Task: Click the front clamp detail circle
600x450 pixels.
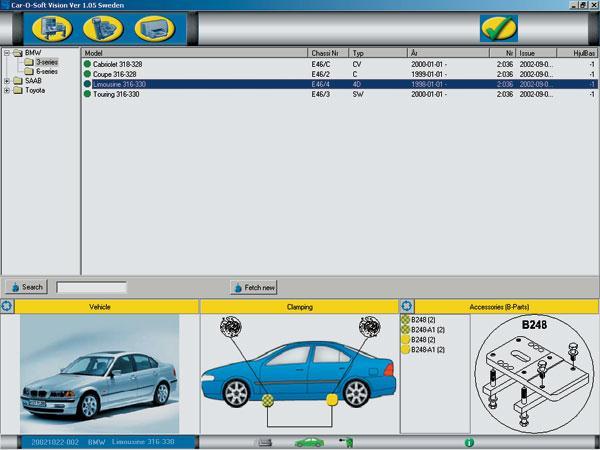Action: tap(231, 326)
